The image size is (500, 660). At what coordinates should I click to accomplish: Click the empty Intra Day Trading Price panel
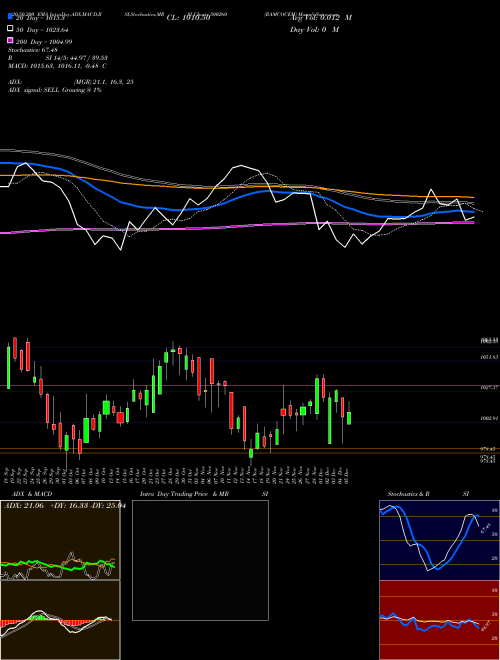point(200,560)
